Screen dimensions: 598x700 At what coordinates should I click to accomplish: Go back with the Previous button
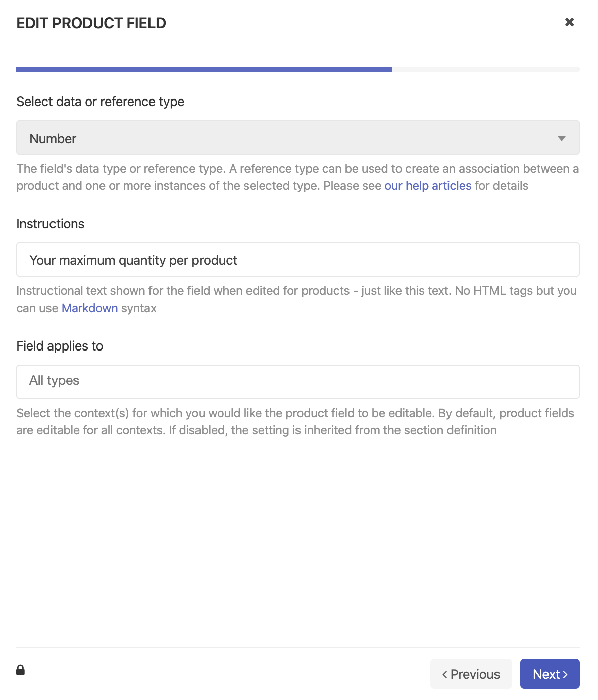pos(471,674)
